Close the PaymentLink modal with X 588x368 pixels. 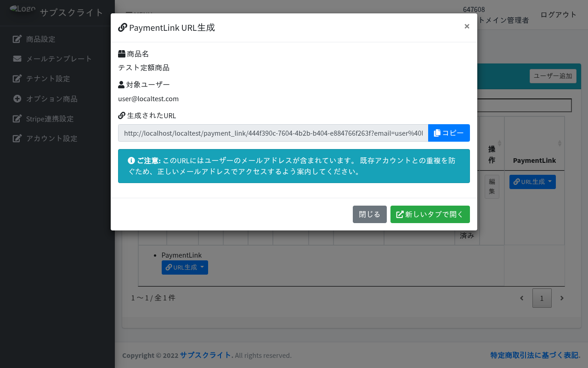click(x=467, y=26)
